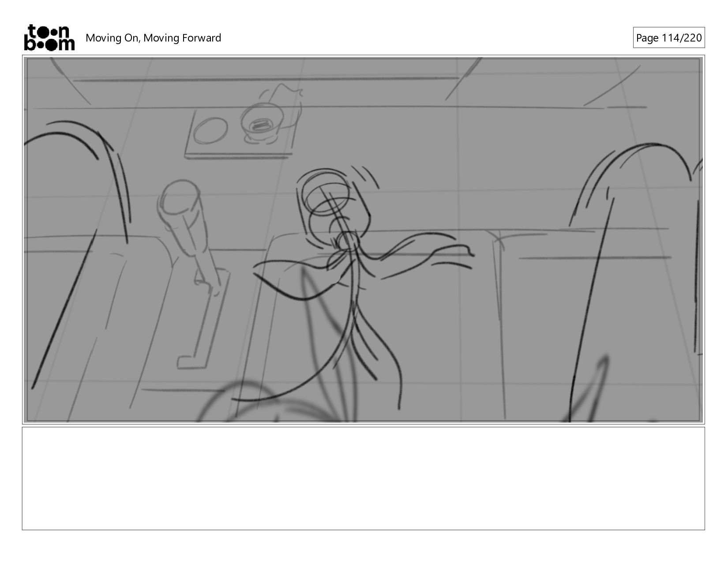The width and height of the screenshot is (728, 563).
Task: Click the Toon Boom logo
Action: 49,38
